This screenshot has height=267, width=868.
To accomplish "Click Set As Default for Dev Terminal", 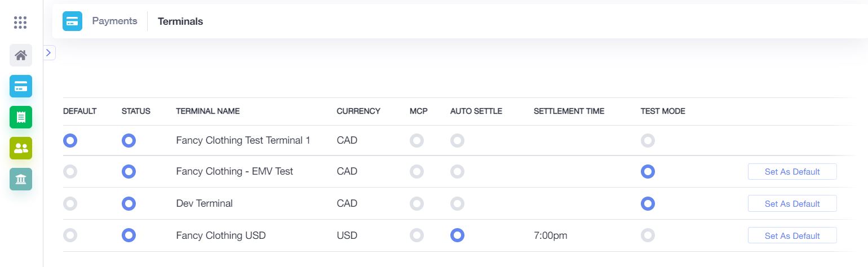I will (x=792, y=203).
